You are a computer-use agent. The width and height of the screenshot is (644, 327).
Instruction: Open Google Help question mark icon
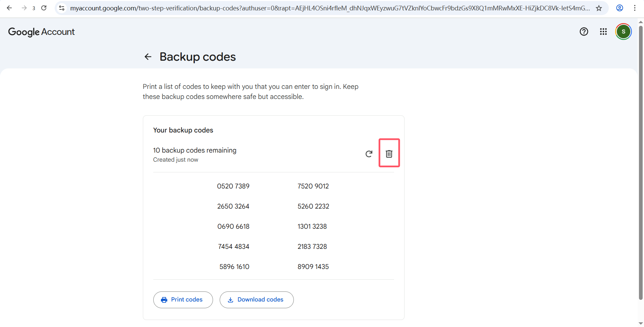coord(584,32)
